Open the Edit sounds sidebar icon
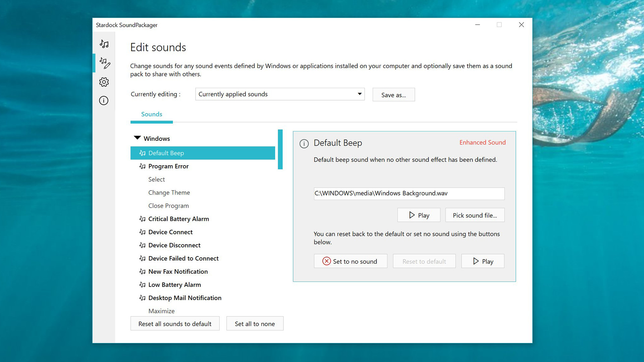The image size is (644, 362). [105, 63]
